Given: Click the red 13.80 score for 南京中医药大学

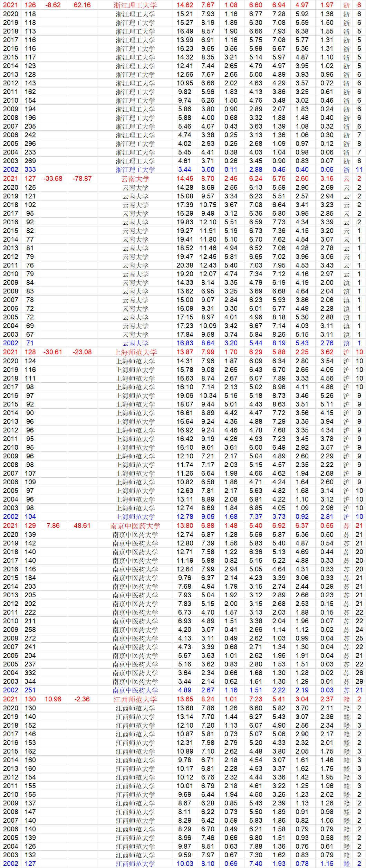Looking at the screenshot, I should click(185, 526).
